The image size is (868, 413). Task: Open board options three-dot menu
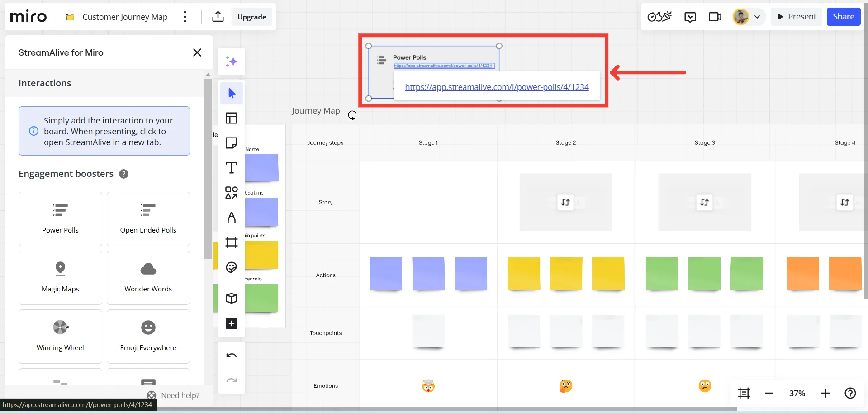[185, 17]
